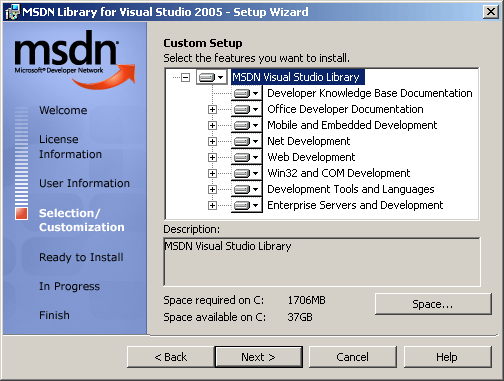Open install options for Mobile and Embedded Development

(246, 125)
